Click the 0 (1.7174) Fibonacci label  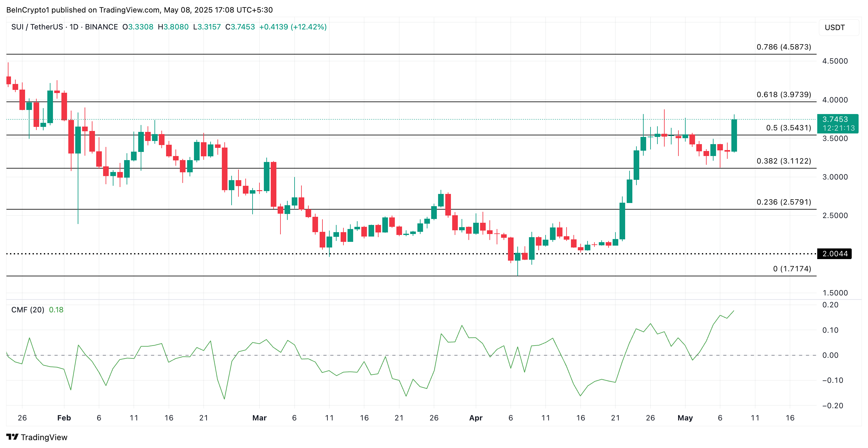pos(792,268)
